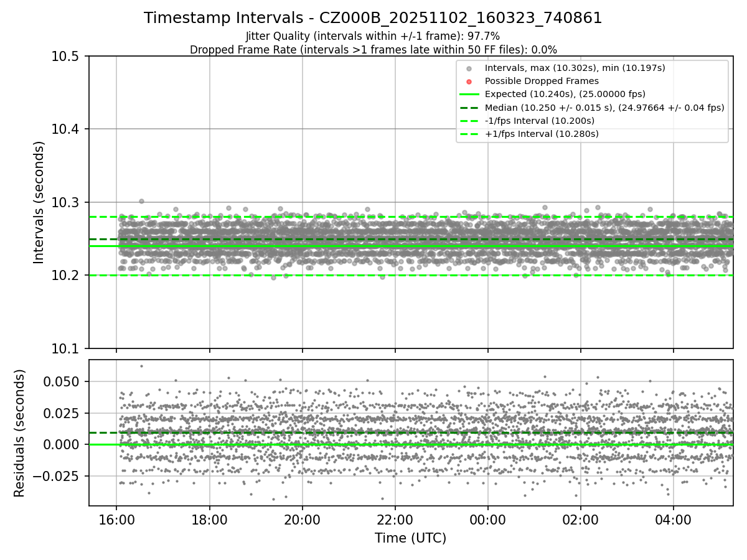Image resolution: width=747 pixels, height=560 pixels.
Task: Click the 'Intervals (seconds)' y-axis label
Action: [39, 202]
